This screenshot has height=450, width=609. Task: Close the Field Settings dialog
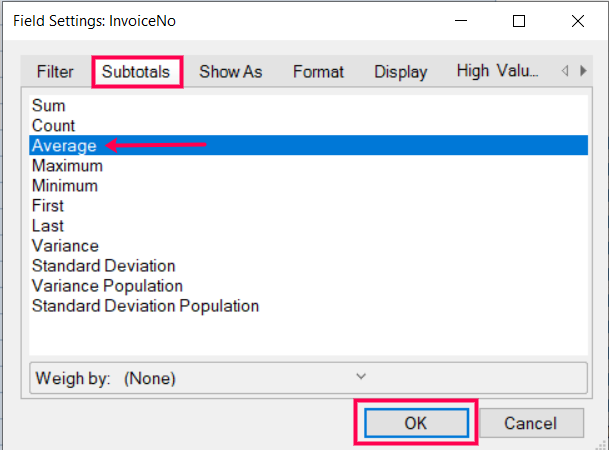pyautogui.click(x=578, y=21)
